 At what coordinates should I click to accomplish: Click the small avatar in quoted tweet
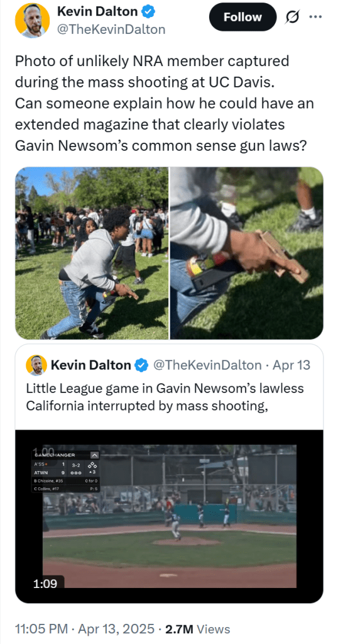pyautogui.click(x=36, y=365)
